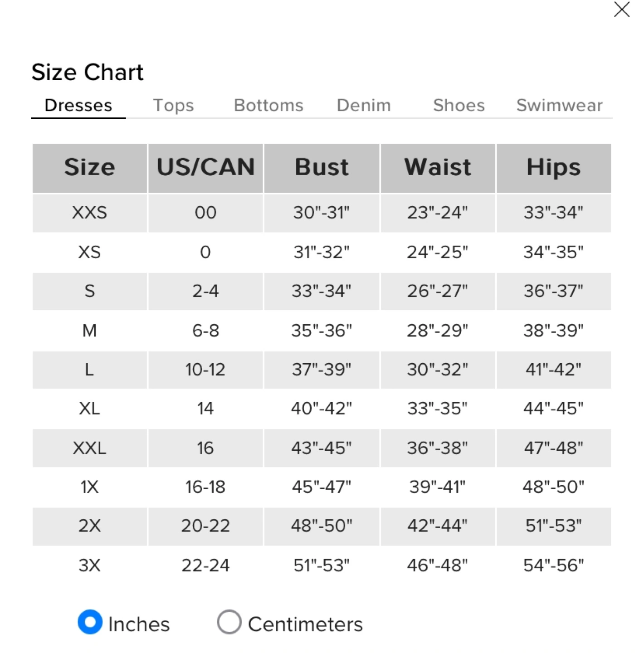644x653 pixels.
Task: Open the Shoes size tab
Action: (x=459, y=105)
